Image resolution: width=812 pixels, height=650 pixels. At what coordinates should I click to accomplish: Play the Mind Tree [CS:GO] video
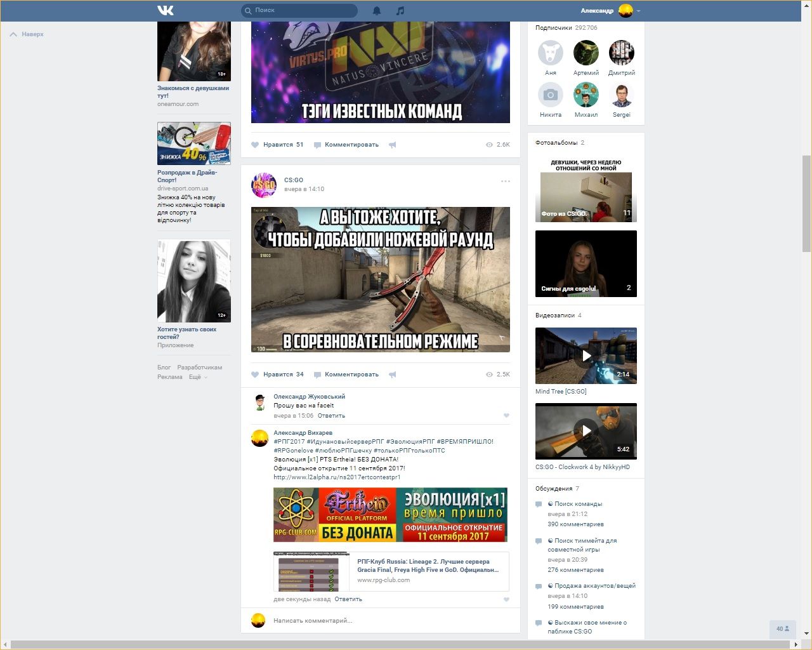[586, 355]
